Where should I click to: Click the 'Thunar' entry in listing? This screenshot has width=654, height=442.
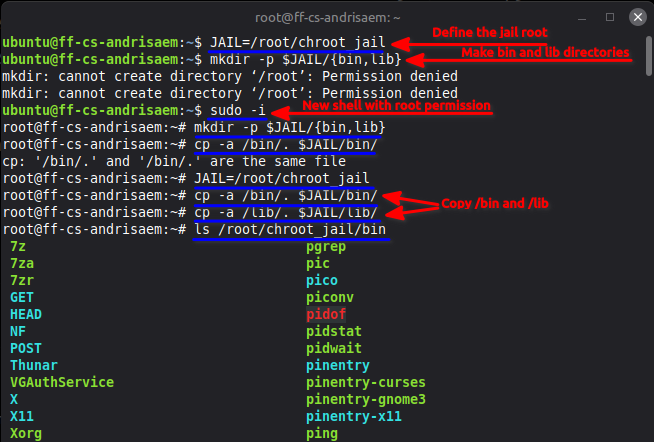[x=34, y=365]
